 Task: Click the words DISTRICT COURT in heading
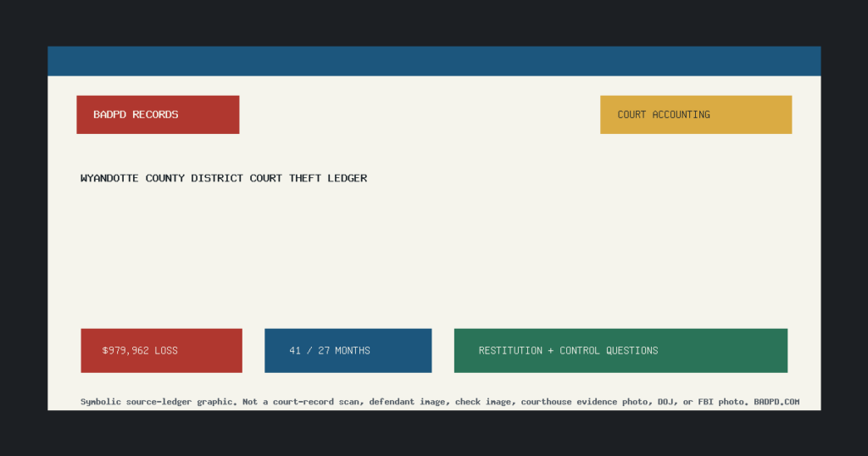tap(236, 178)
